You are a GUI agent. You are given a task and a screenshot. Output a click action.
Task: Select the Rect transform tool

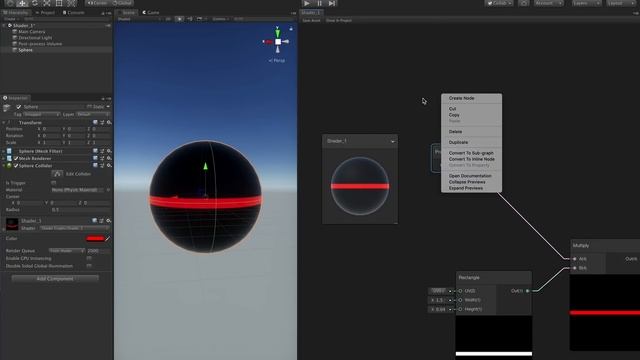pyautogui.click(x=59, y=3)
